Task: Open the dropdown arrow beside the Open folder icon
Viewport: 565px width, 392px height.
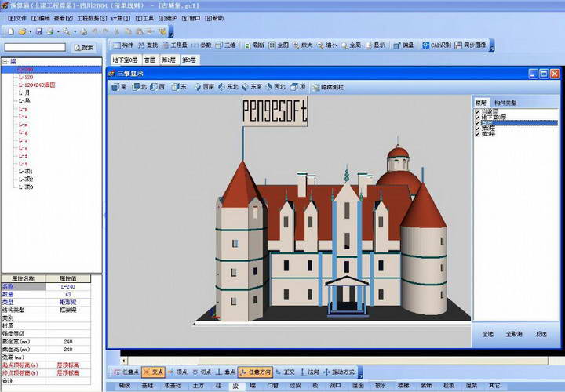Action: pos(31,32)
